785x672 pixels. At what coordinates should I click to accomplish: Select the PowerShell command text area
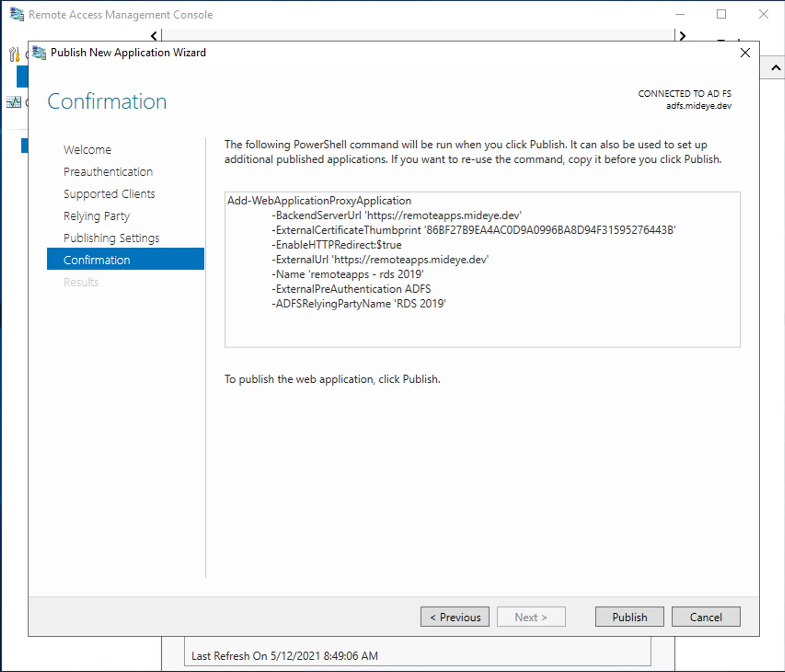482,269
